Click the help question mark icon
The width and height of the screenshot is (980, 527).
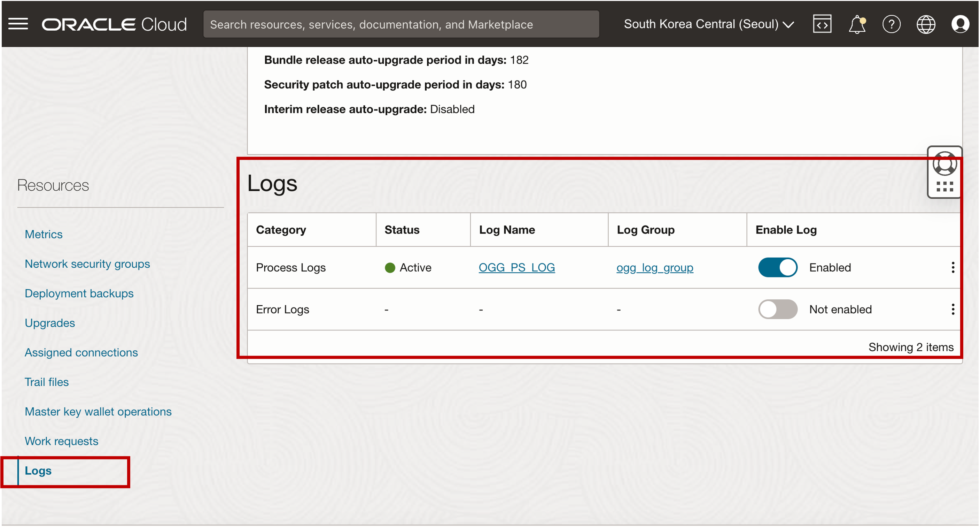coord(892,23)
